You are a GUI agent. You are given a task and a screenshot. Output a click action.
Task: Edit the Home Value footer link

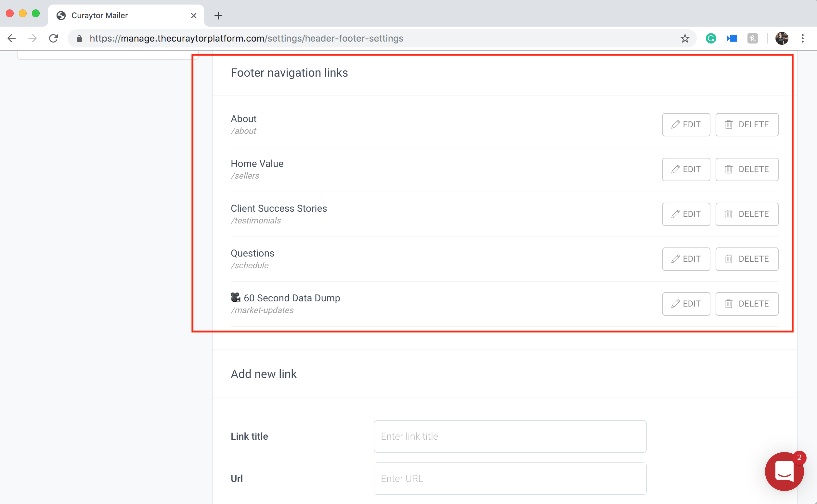click(x=686, y=169)
